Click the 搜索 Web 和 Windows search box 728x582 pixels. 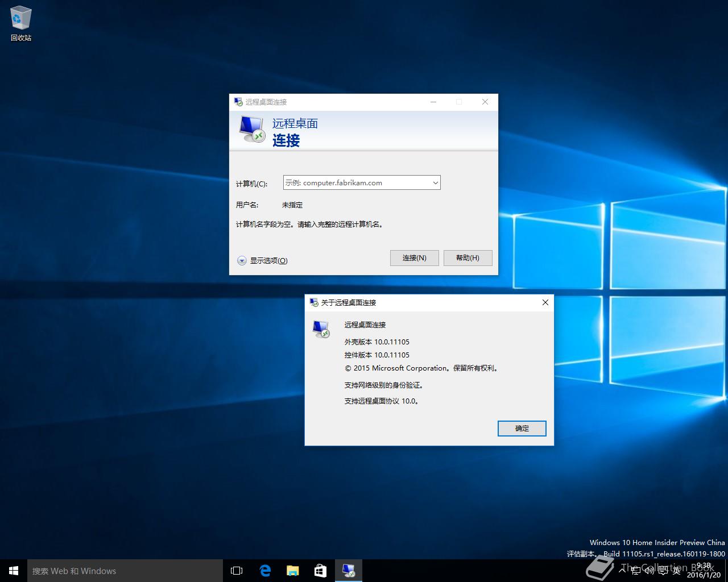125,571
